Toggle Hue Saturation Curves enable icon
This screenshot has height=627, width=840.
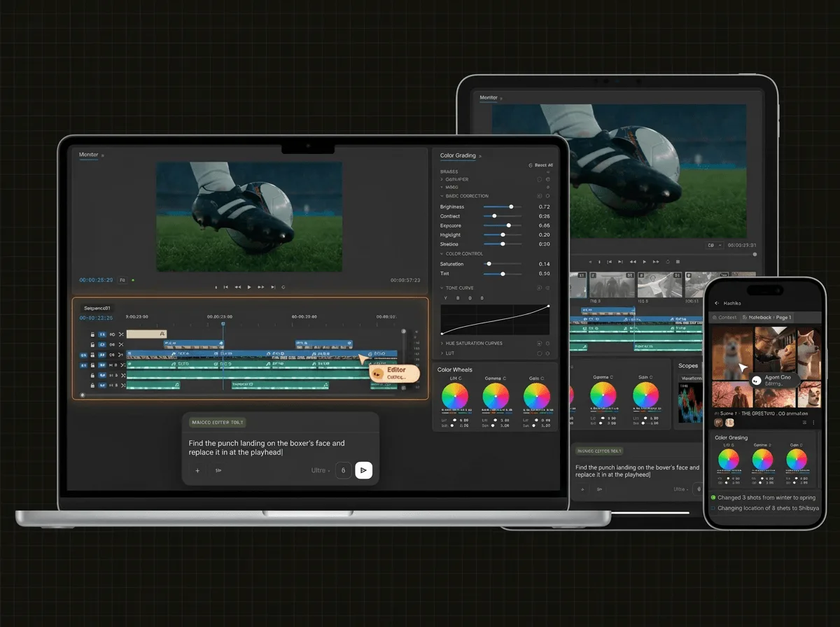click(539, 344)
